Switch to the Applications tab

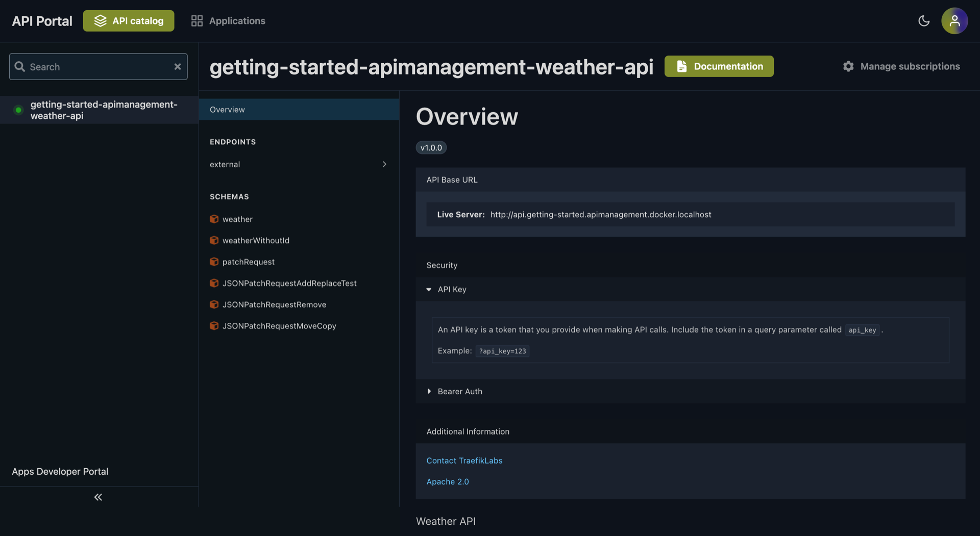point(228,21)
